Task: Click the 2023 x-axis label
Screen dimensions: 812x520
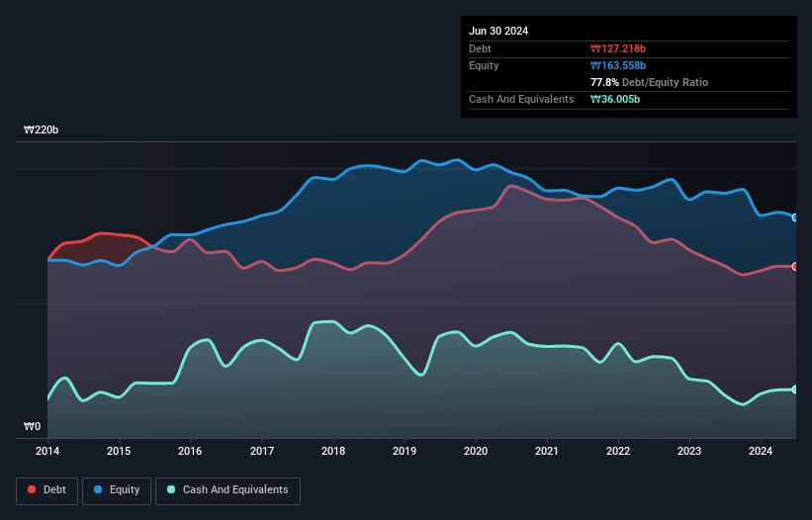Action: 689,451
